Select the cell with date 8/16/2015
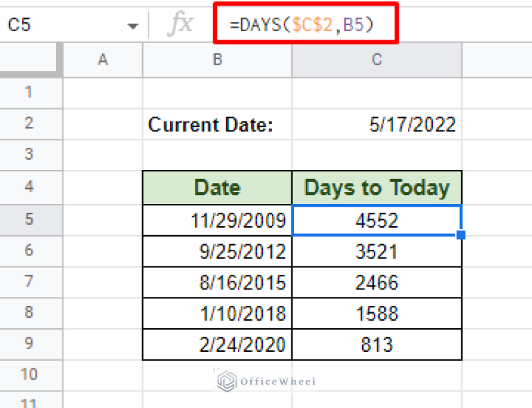Screen dimensions: 532x408 217,282
